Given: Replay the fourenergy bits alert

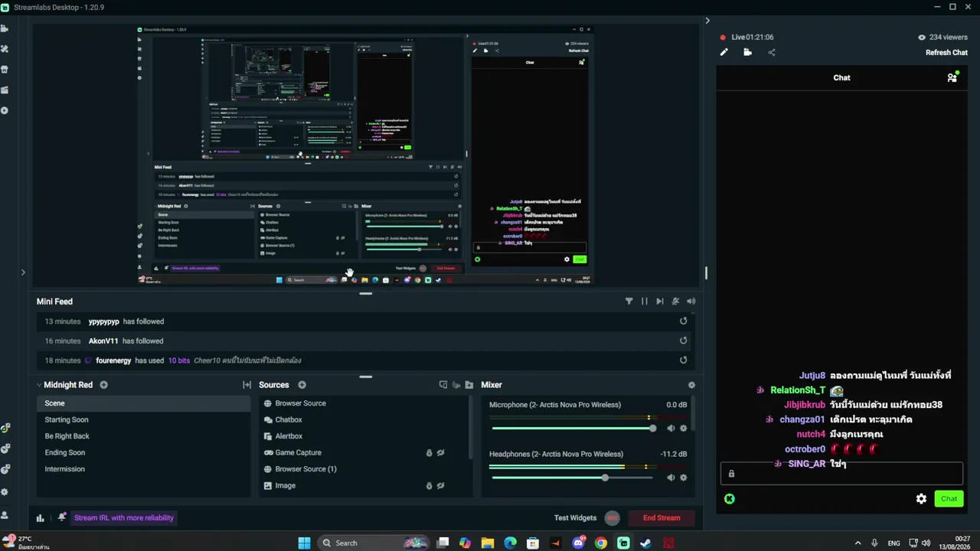Looking at the screenshot, I should click(x=684, y=360).
